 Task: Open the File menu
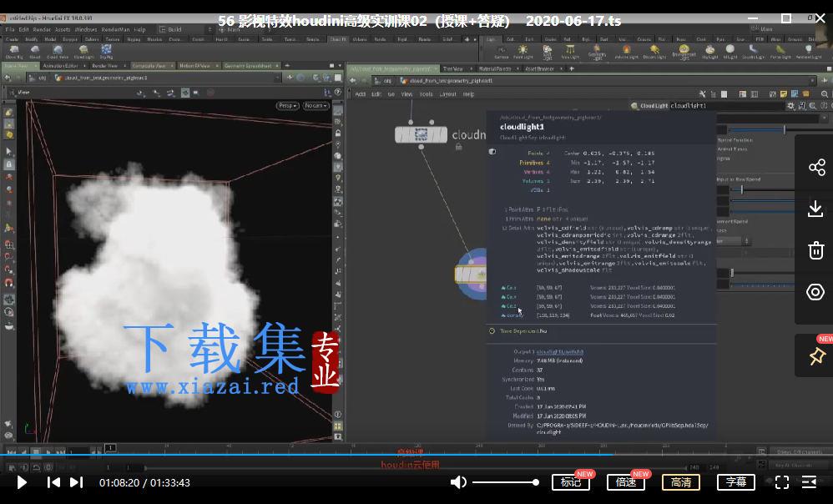[x=10, y=30]
